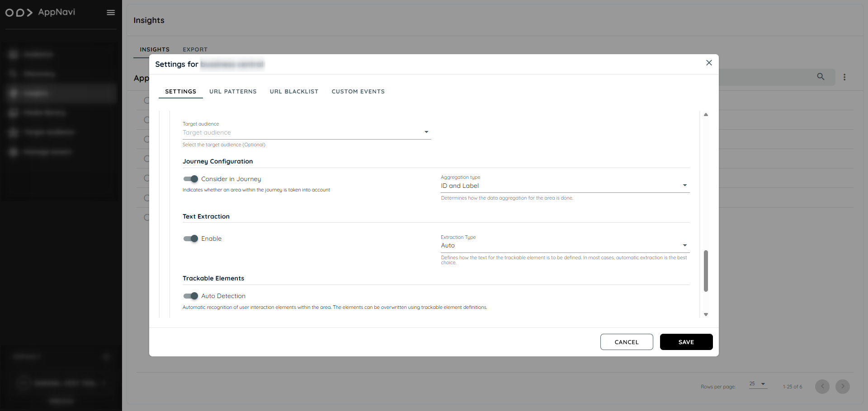Click the dialog's vertical scrollbar thumb
This screenshot has width=868, height=411.
[x=706, y=271]
